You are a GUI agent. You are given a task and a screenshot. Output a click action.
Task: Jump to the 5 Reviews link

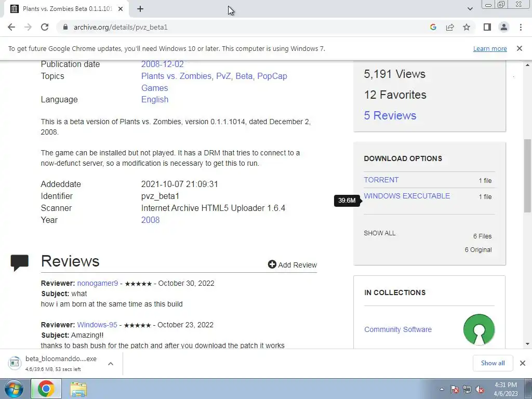[390, 115]
